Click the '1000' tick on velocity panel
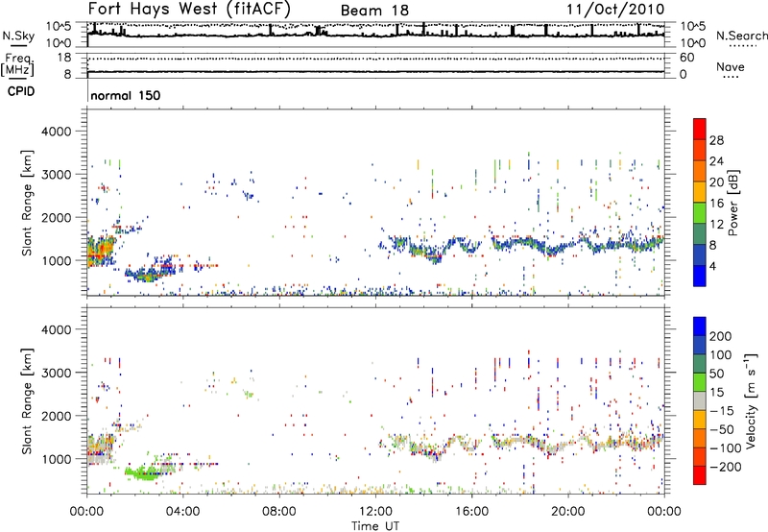 point(57,459)
